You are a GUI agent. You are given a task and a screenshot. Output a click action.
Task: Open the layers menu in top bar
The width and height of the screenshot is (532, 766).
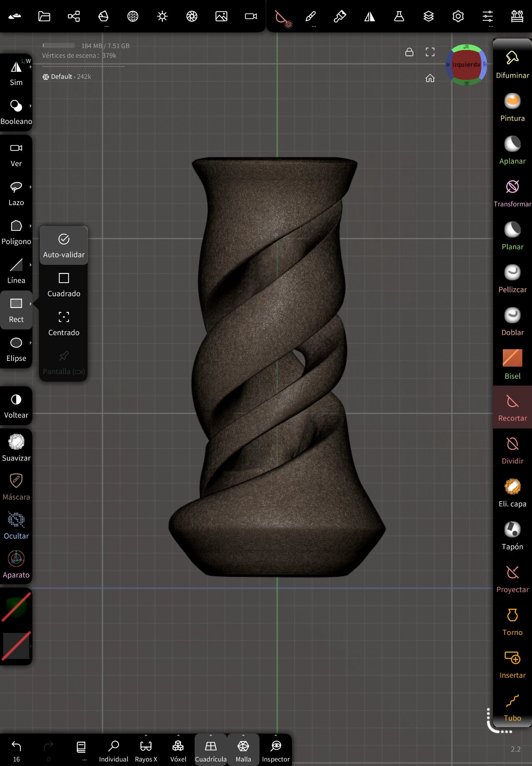[x=428, y=16]
